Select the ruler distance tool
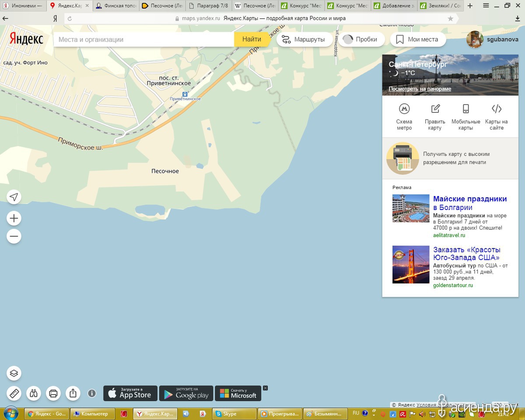The height and width of the screenshot is (420, 525). tap(14, 393)
